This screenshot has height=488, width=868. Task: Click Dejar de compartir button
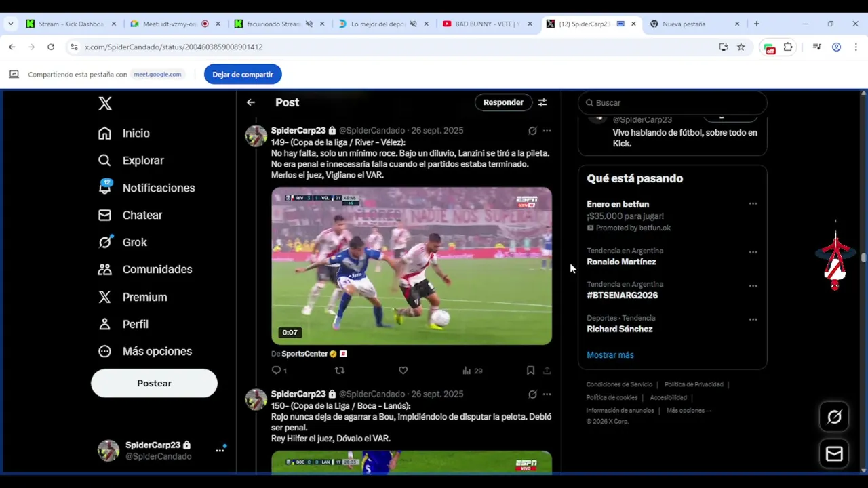[x=243, y=75]
